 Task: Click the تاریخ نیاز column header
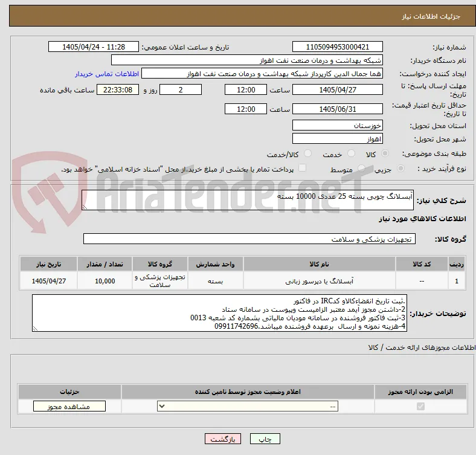pos(48,264)
